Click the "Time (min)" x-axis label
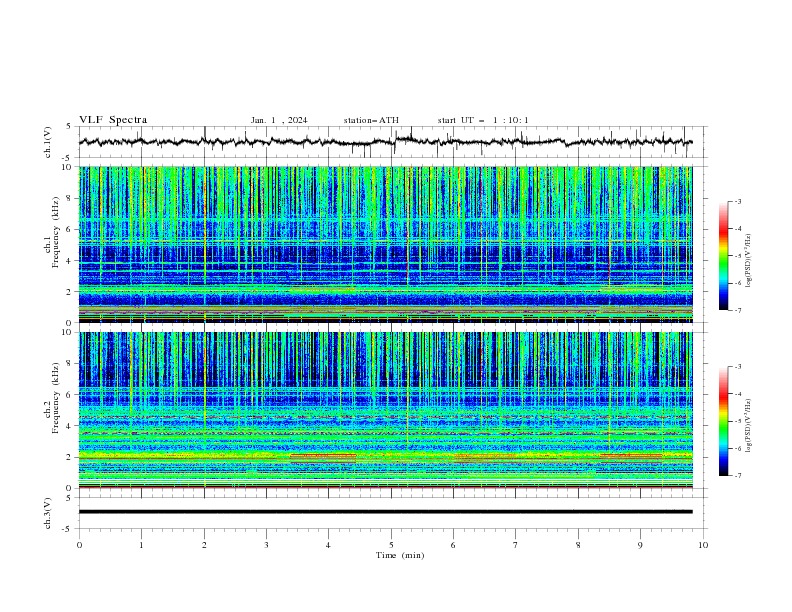 pyautogui.click(x=400, y=555)
